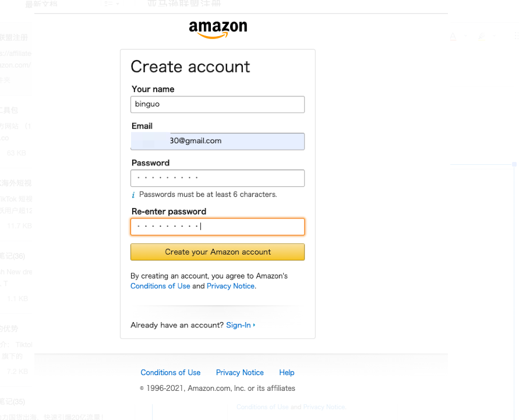Click the Your name label text
The image size is (519, 420).
pyautogui.click(x=153, y=89)
